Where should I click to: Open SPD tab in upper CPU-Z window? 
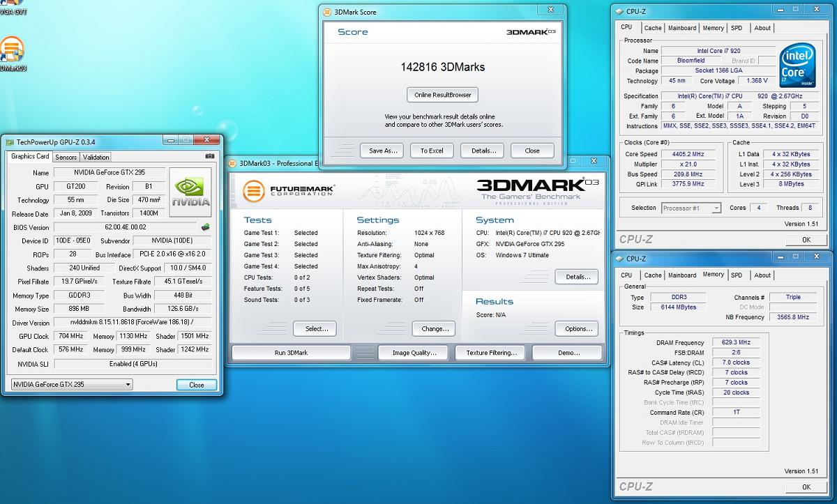tap(737, 28)
